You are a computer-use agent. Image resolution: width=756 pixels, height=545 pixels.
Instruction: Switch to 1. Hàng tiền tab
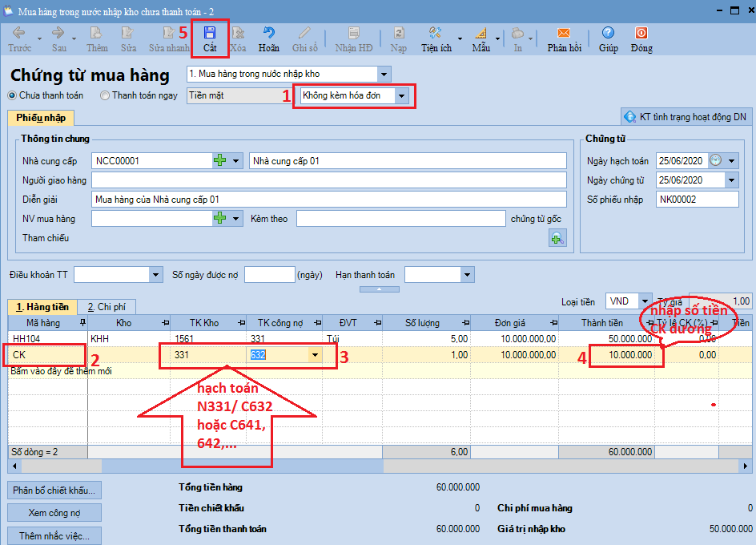42,307
